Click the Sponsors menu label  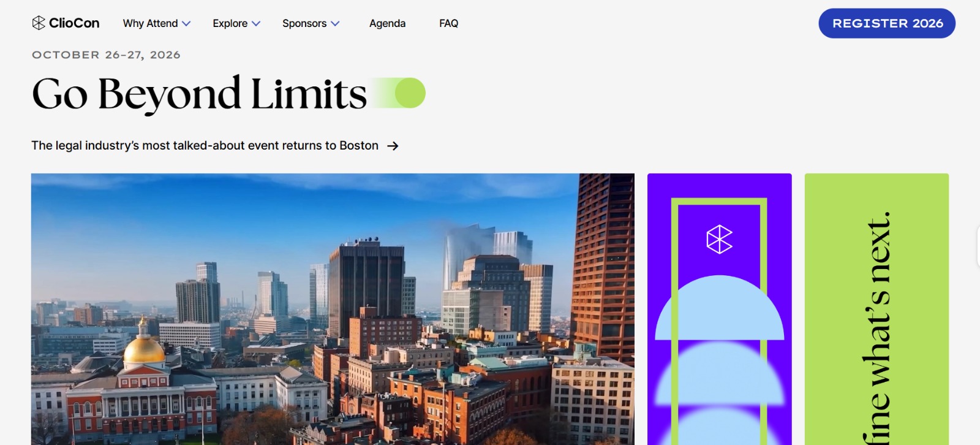[304, 23]
